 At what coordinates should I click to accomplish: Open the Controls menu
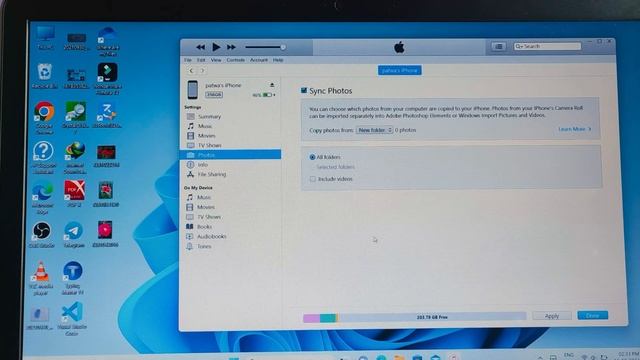236,60
